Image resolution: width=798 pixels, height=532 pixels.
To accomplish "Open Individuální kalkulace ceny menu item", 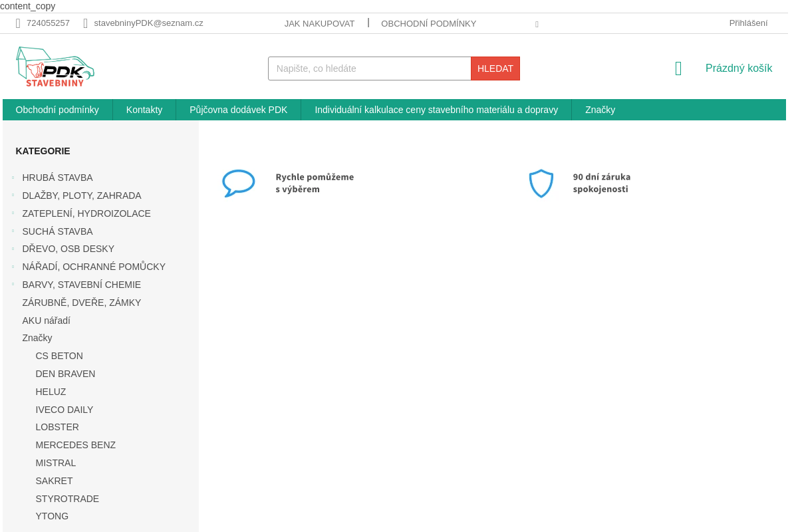I will 436,110.
